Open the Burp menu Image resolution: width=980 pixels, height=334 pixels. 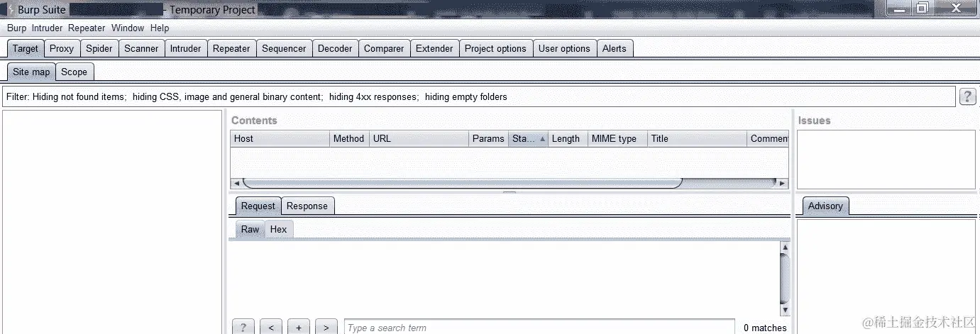click(x=16, y=28)
